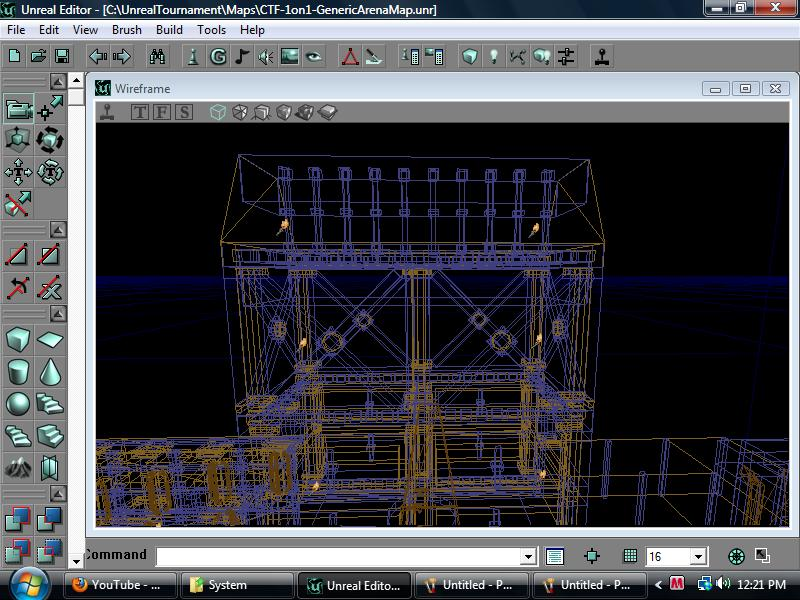Image resolution: width=800 pixels, height=600 pixels.
Task: Open the Tools menu
Action: pos(210,30)
